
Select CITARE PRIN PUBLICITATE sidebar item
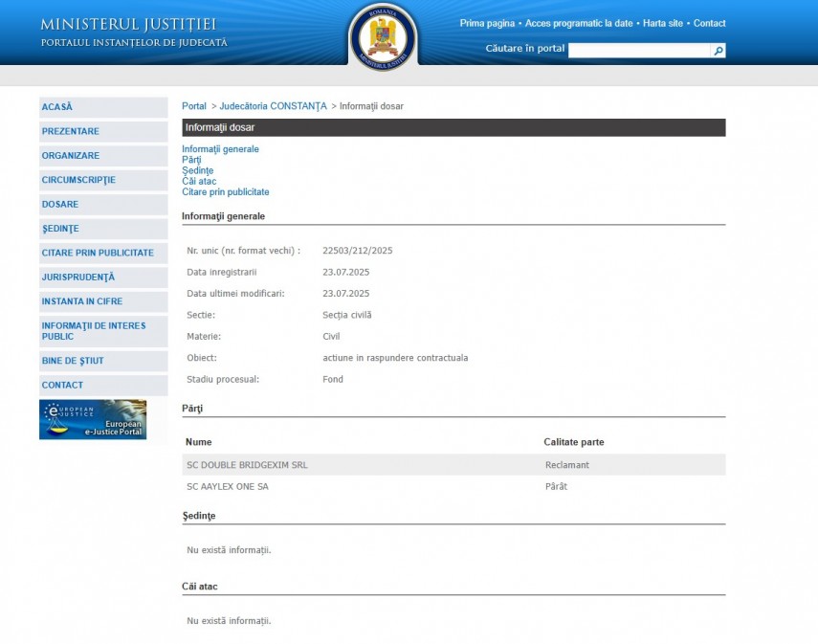103,254
